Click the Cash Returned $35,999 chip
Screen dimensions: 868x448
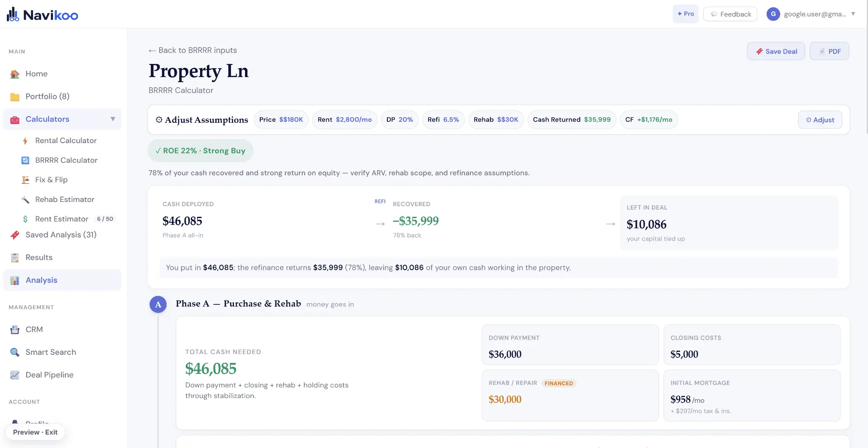[572, 120]
